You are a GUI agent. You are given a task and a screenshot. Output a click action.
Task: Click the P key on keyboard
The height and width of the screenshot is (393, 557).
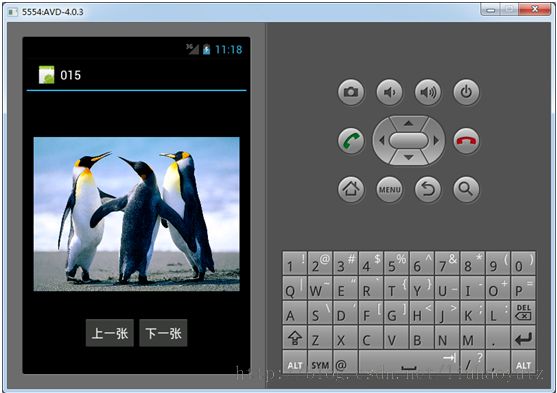coord(524,288)
